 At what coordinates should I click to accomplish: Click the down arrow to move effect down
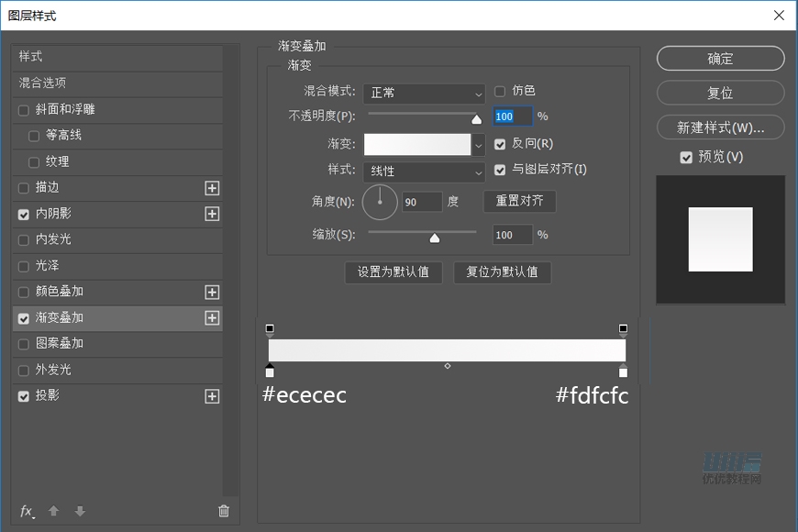pos(81,511)
